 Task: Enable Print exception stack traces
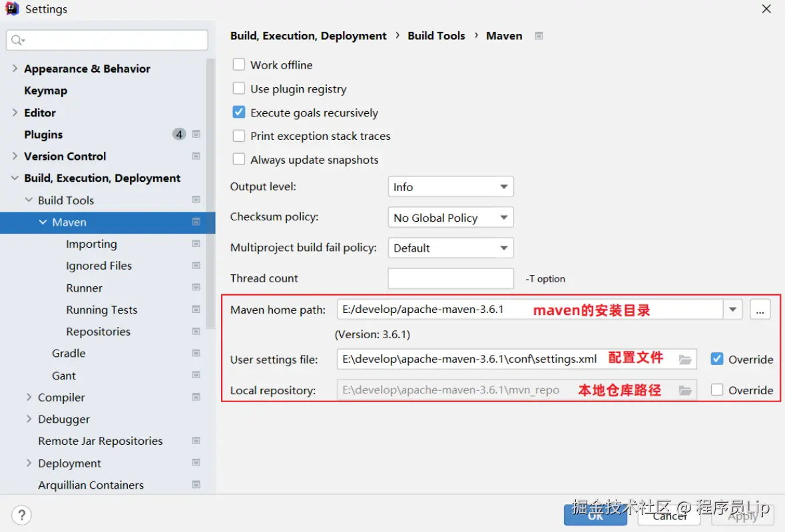click(x=239, y=136)
